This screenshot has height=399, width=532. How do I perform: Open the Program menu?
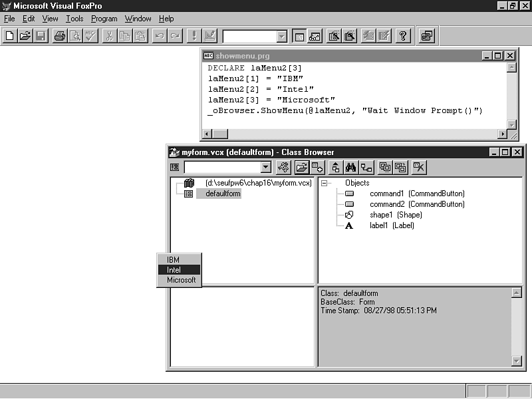click(104, 19)
